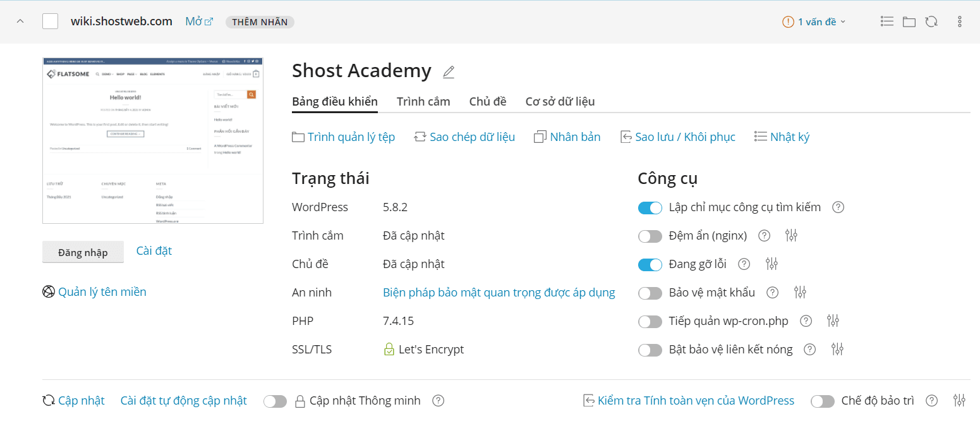Screen dimensions: 980x428
Task: Turn off the Đang gỡ lỗi toggle
Action: coord(650,264)
